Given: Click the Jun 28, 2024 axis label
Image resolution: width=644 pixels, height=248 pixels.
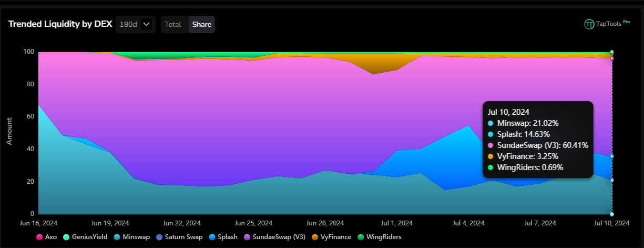Looking at the screenshot, I should pos(325,223).
